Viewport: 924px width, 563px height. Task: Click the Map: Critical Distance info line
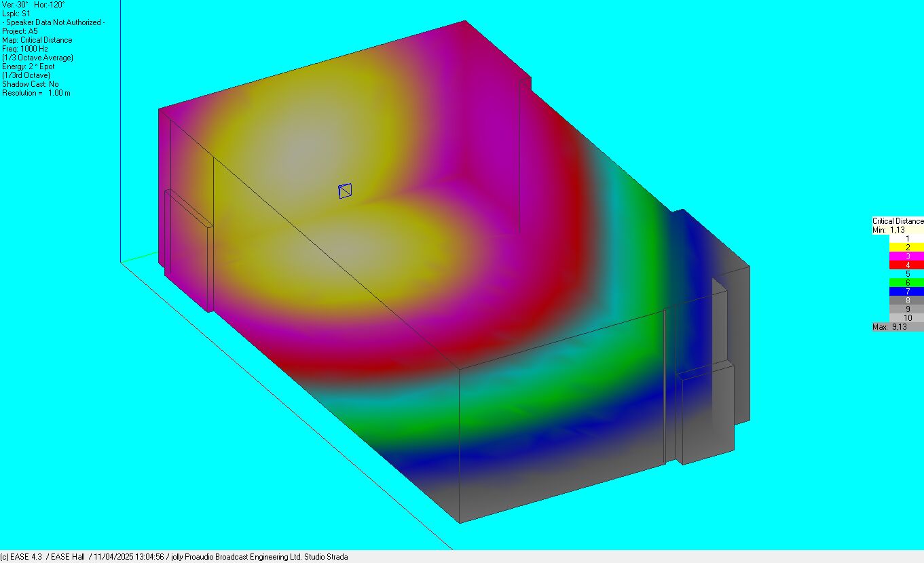pos(37,40)
